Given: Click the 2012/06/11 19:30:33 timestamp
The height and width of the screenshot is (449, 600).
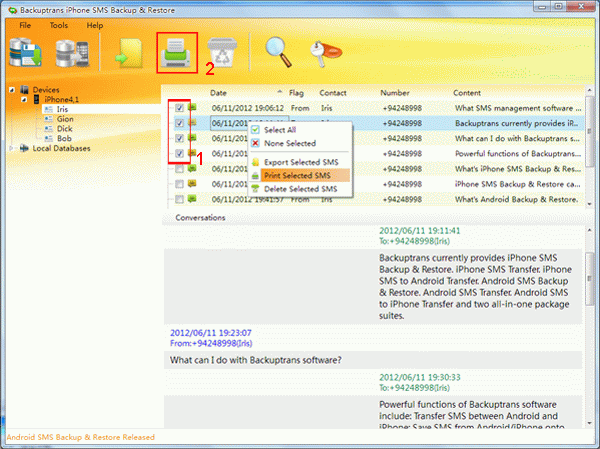Looking at the screenshot, I should [x=419, y=377].
